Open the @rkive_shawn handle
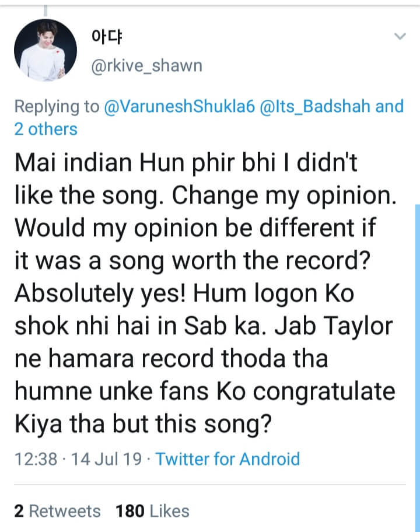 (146, 65)
